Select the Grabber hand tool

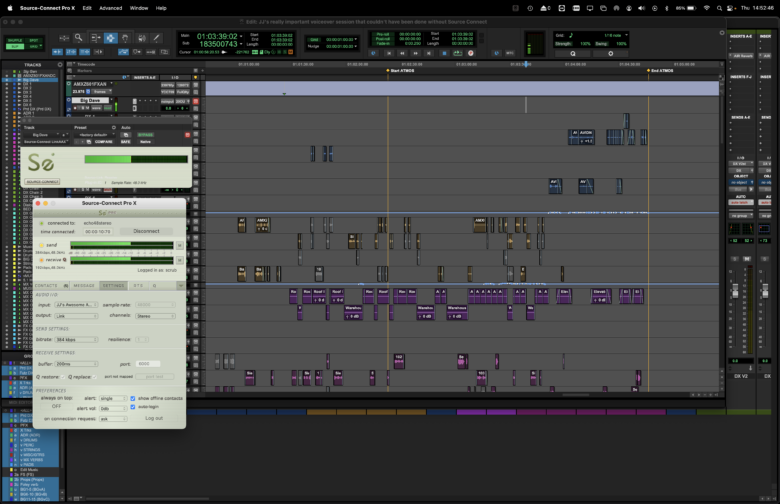pyautogui.click(x=125, y=38)
